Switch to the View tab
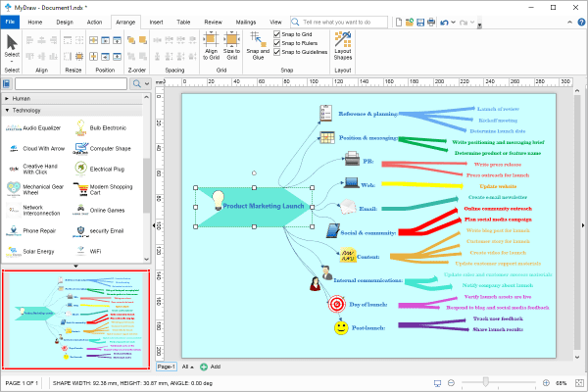The image size is (588, 392). tap(275, 23)
